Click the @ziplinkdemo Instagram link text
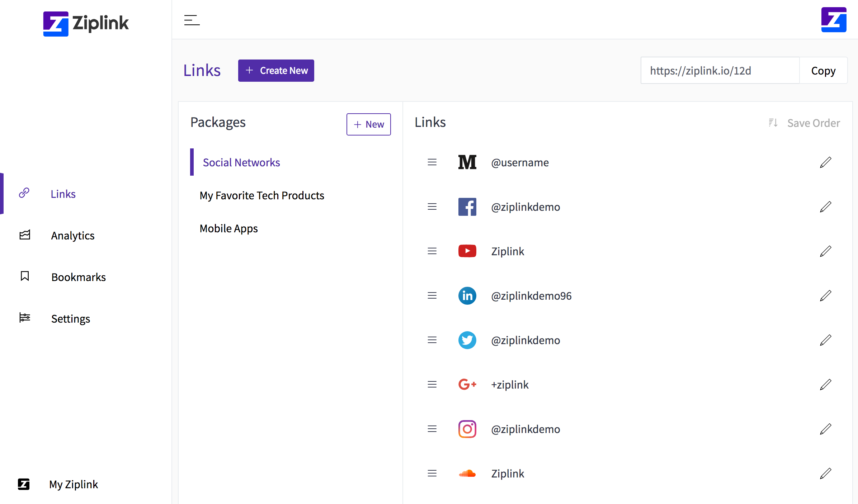The height and width of the screenshot is (504, 858). point(525,429)
